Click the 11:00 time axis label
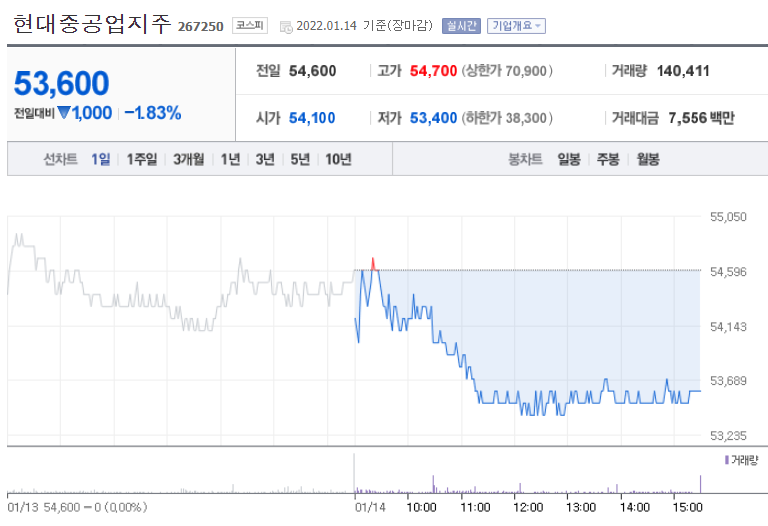The height and width of the screenshot is (526, 768). point(475,507)
